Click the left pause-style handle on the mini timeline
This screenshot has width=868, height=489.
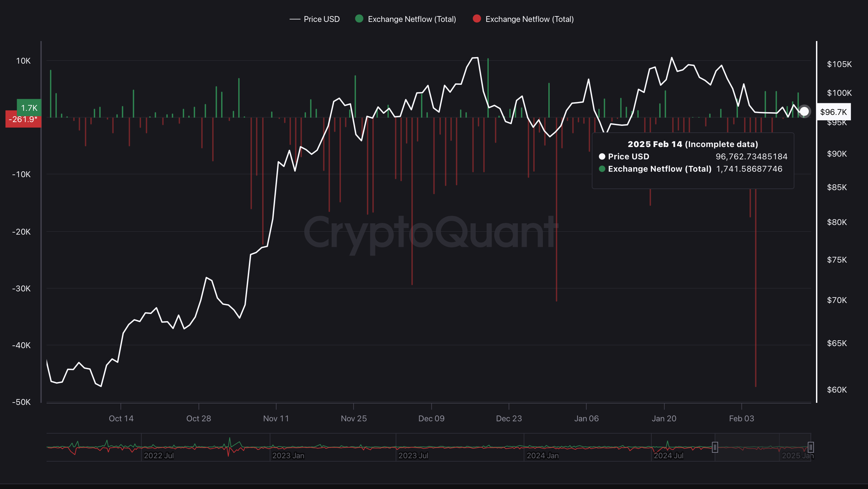coord(715,447)
